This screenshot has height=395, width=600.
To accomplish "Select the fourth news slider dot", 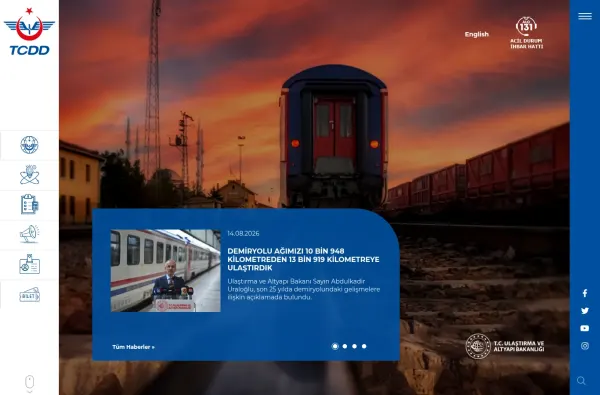I will (x=364, y=346).
